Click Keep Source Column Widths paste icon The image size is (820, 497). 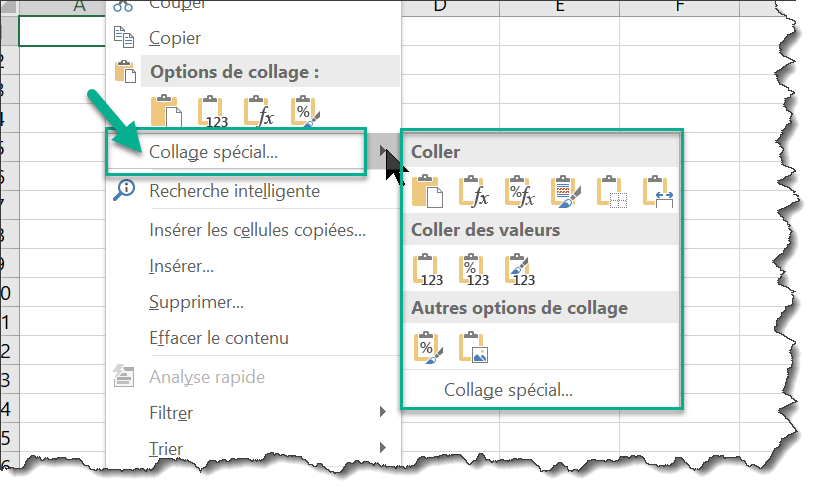(x=658, y=191)
